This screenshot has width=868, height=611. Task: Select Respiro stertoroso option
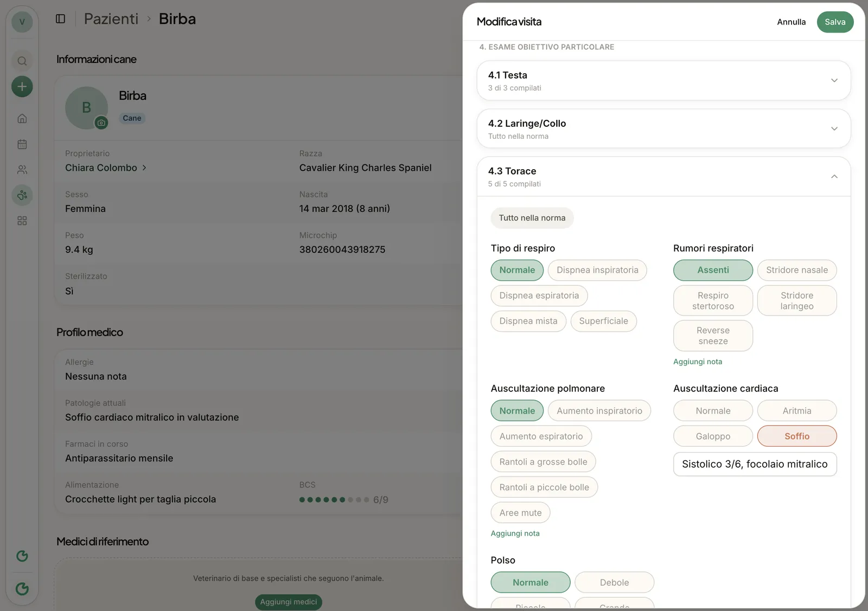[713, 301]
